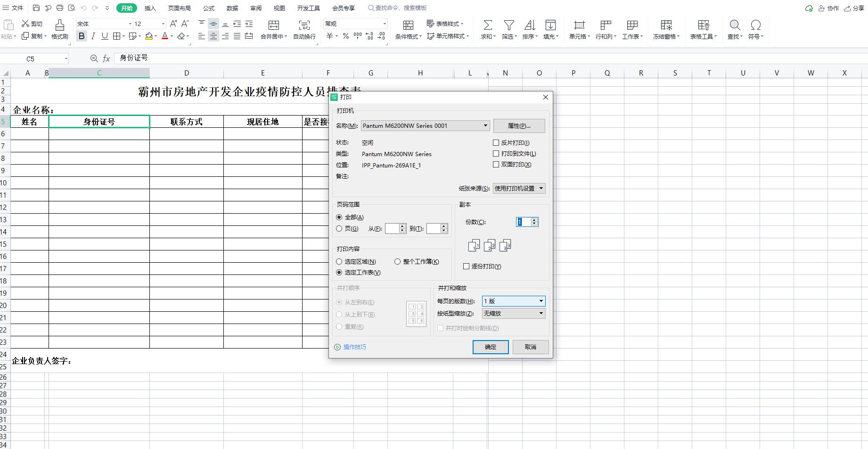
Task: Select the Entire Workbook (整个工作簿) radio button
Action: pos(398,262)
